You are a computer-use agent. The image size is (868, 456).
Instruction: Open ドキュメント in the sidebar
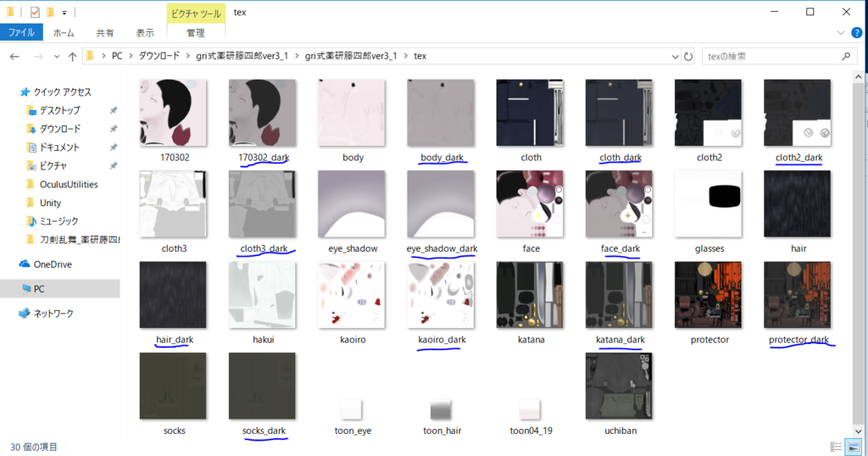point(59,147)
